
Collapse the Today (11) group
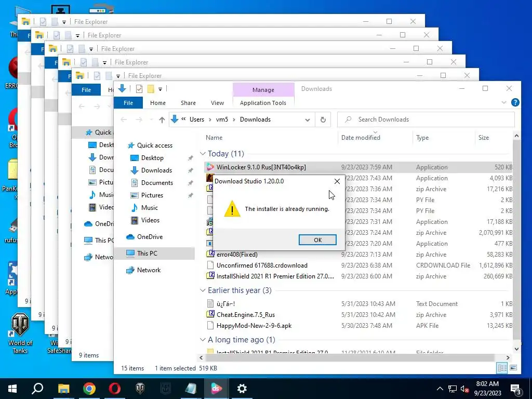tap(203, 154)
